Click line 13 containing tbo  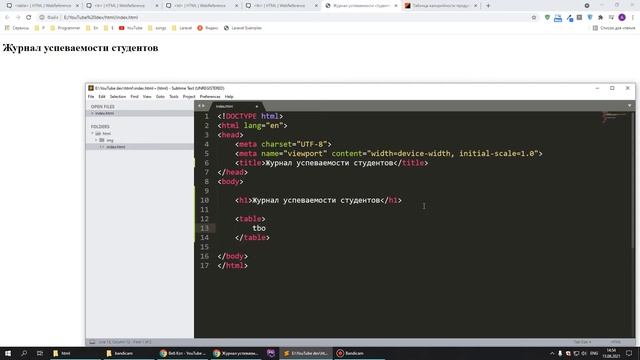coord(259,228)
